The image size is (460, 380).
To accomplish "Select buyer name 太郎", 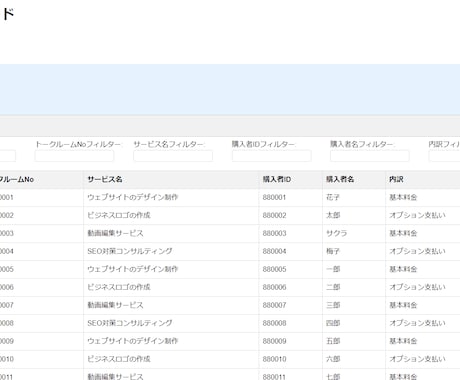I will (333, 215).
